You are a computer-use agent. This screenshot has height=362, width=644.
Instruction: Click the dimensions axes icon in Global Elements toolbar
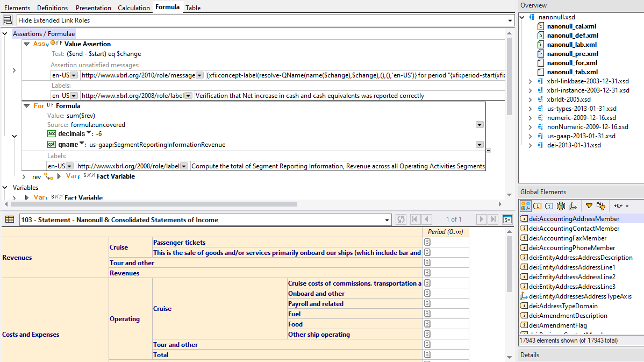coord(573,205)
